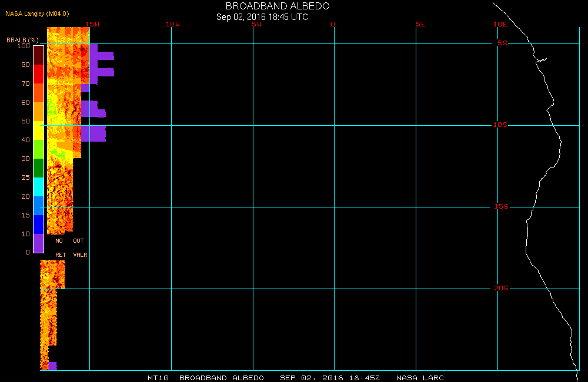The height and width of the screenshot is (382, 588).
Task: Click footer time '18:45Z'
Action: pos(365,378)
